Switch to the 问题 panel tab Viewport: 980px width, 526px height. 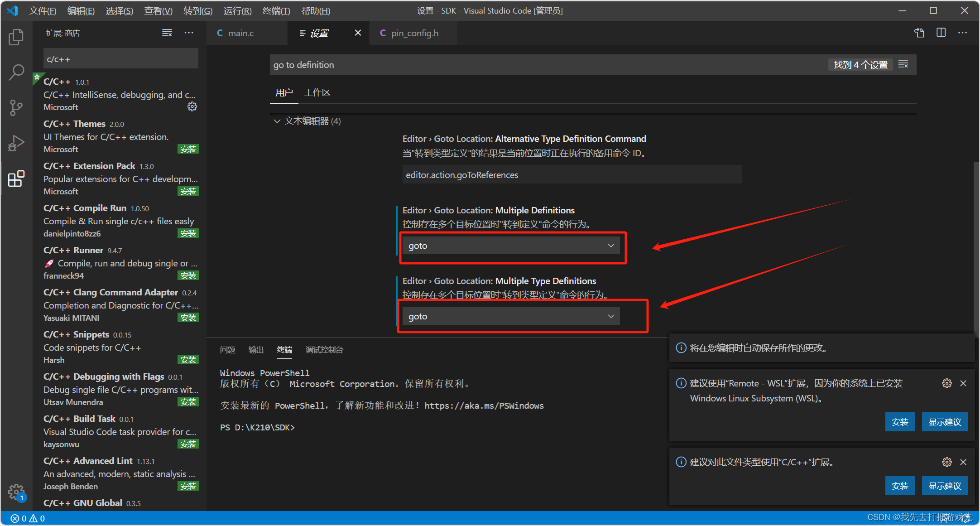tap(227, 350)
